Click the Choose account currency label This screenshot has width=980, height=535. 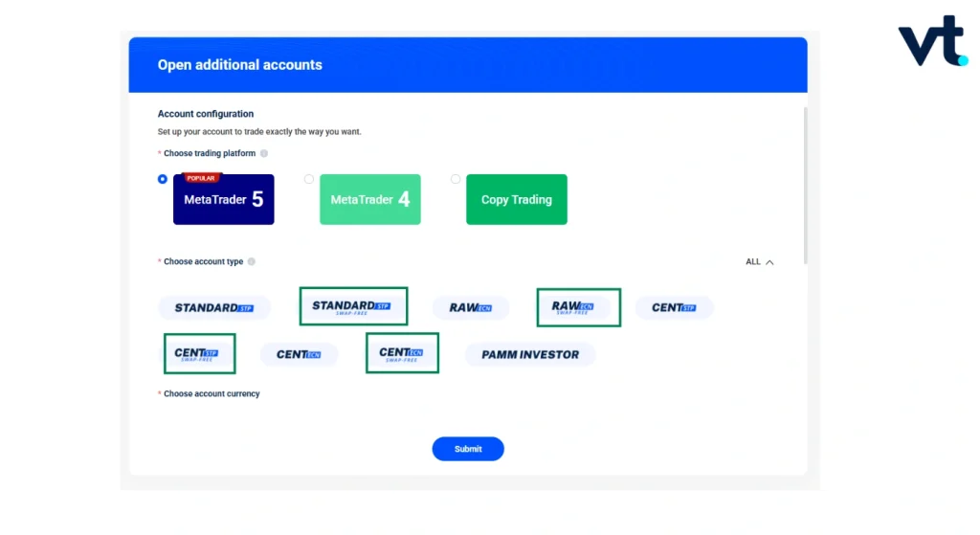pos(212,393)
